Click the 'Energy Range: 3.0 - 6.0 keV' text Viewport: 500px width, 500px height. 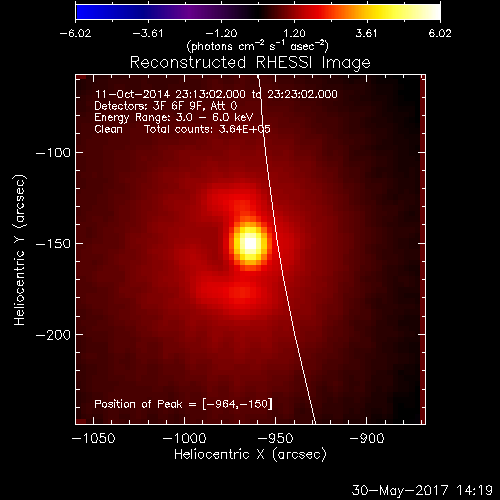tap(174, 118)
